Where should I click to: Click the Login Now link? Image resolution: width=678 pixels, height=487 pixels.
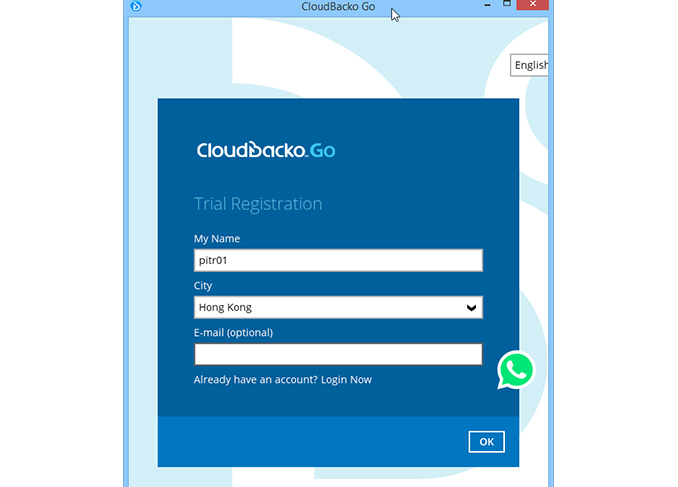point(346,380)
